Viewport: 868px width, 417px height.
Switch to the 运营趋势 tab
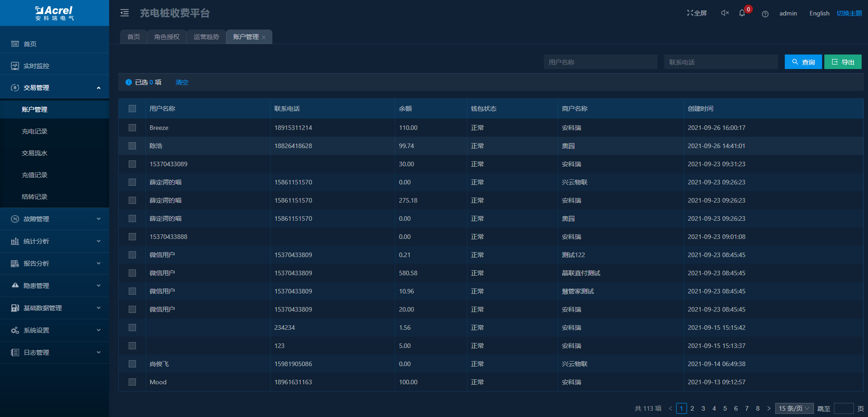pyautogui.click(x=206, y=37)
